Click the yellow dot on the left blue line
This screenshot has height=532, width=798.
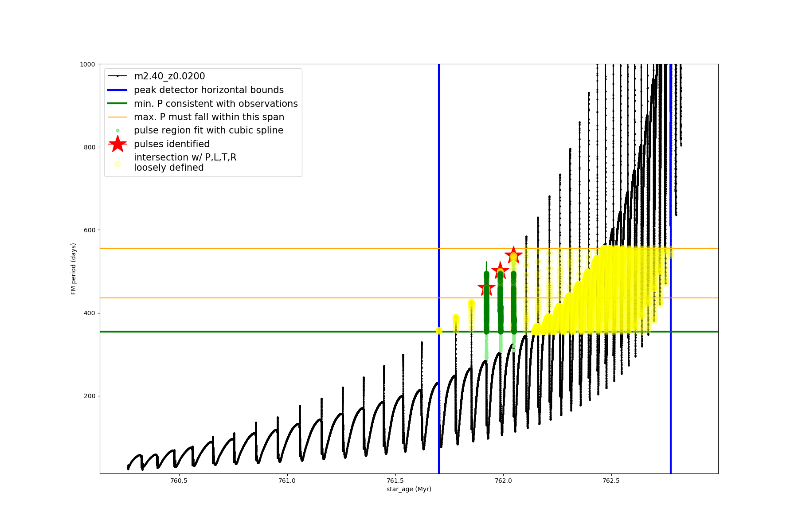tap(439, 330)
